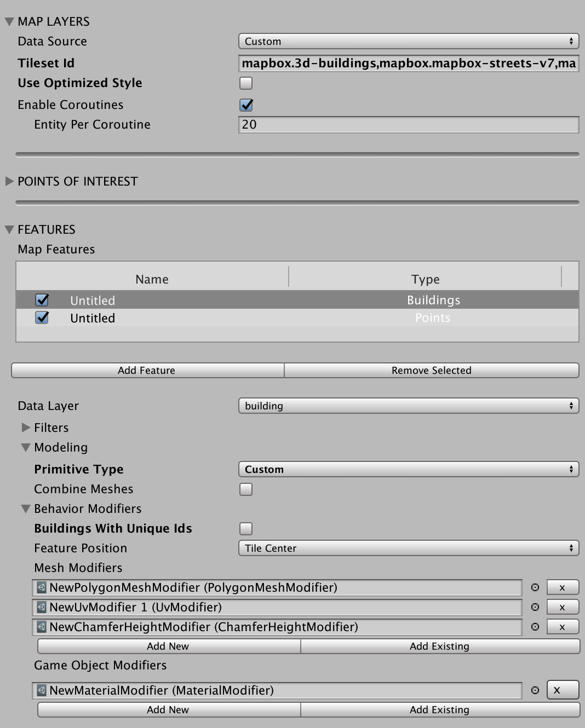585x728 pixels.
Task: Open object picker for NewMaterialModifier
Action: point(534,690)
